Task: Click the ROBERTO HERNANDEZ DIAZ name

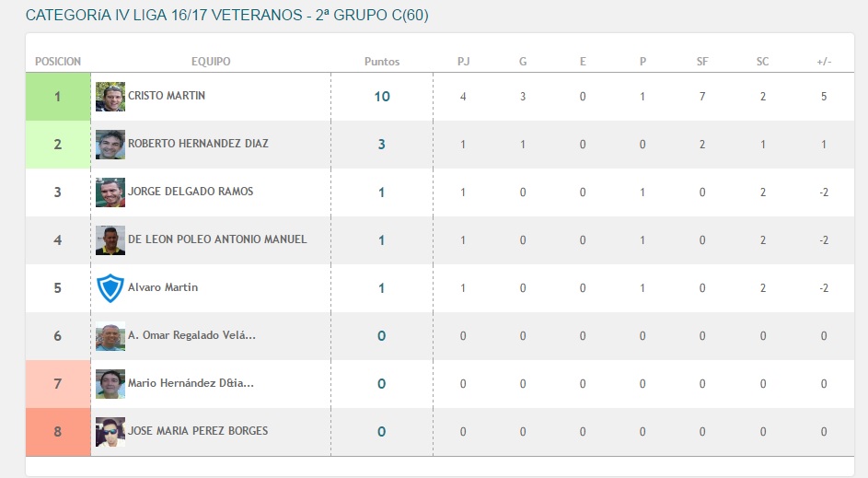Action: 198,144
